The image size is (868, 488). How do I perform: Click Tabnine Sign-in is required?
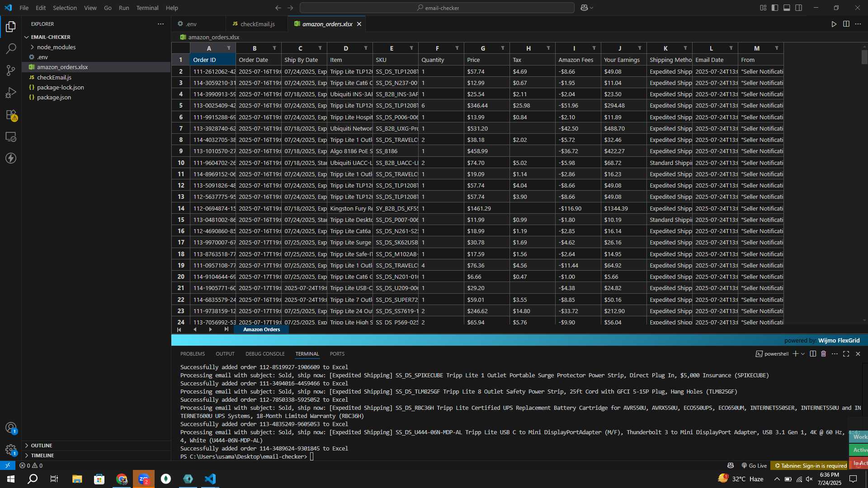point(810,465)
